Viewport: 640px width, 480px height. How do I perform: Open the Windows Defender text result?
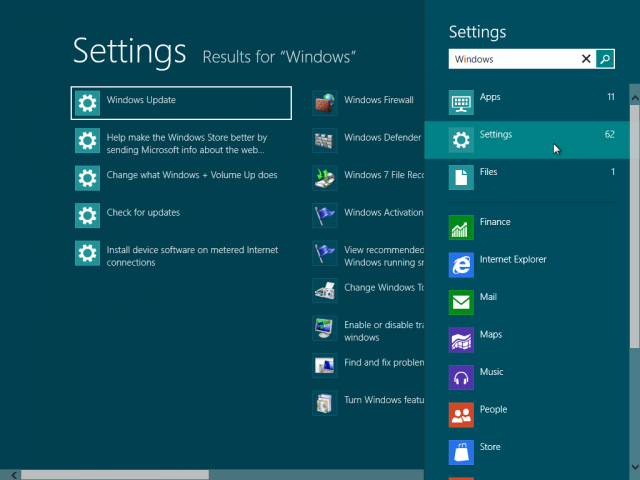tap(382, 138)
